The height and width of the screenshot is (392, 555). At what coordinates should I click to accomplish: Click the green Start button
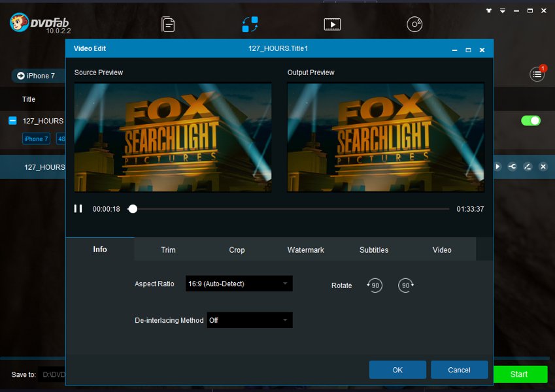pyautogui.click(x=519, y=374)
